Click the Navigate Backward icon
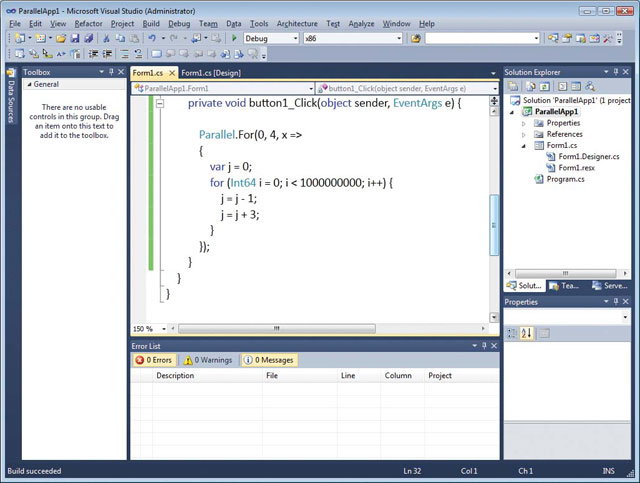Image resolution: width=640 pixels, height=483 pixels. tap(197, 38)
